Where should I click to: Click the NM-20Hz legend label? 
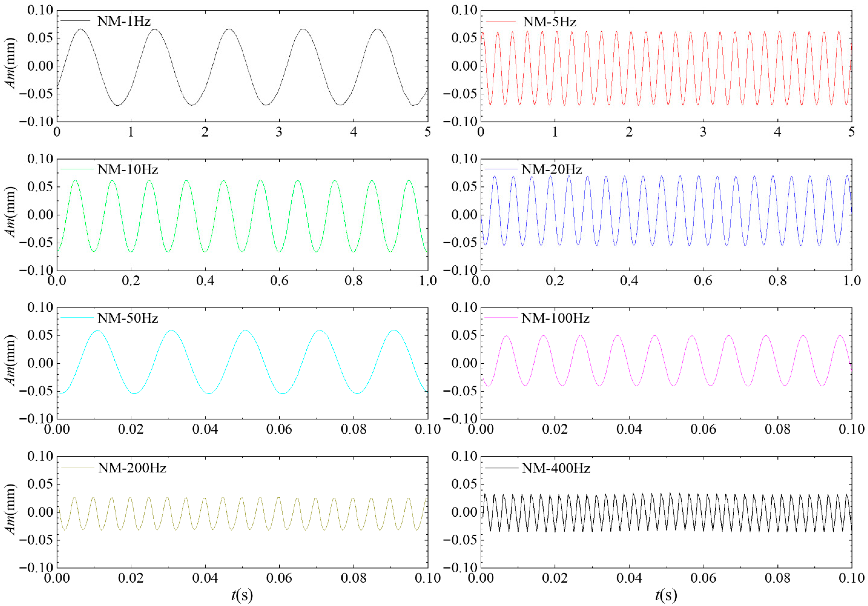coord(552,169)
